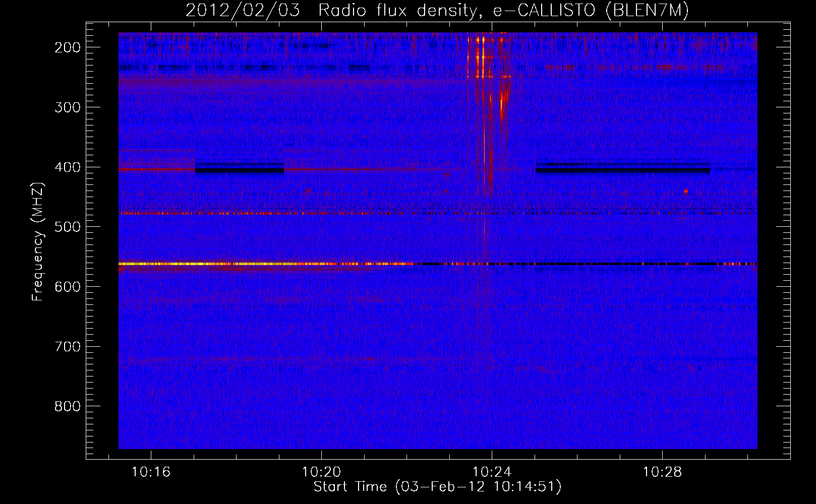
Task: Click the short dark band near 400 MHz around 10:18
Action: pos(240,168)
